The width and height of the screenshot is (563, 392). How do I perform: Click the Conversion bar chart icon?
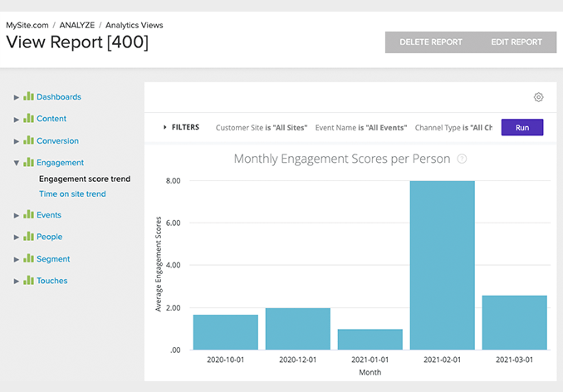(29, 140)
